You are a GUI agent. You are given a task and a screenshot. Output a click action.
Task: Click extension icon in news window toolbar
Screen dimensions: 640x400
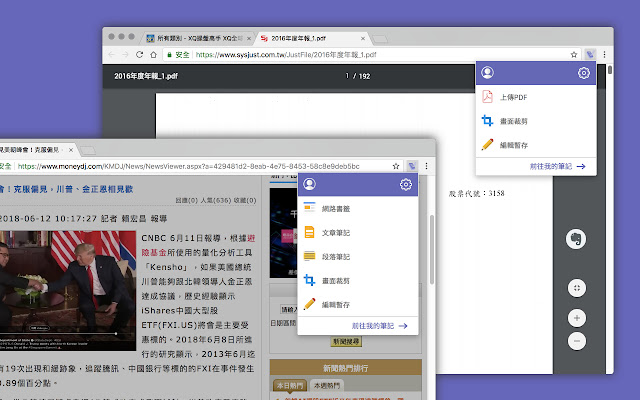pyautogui.click(x=412, y=166)
